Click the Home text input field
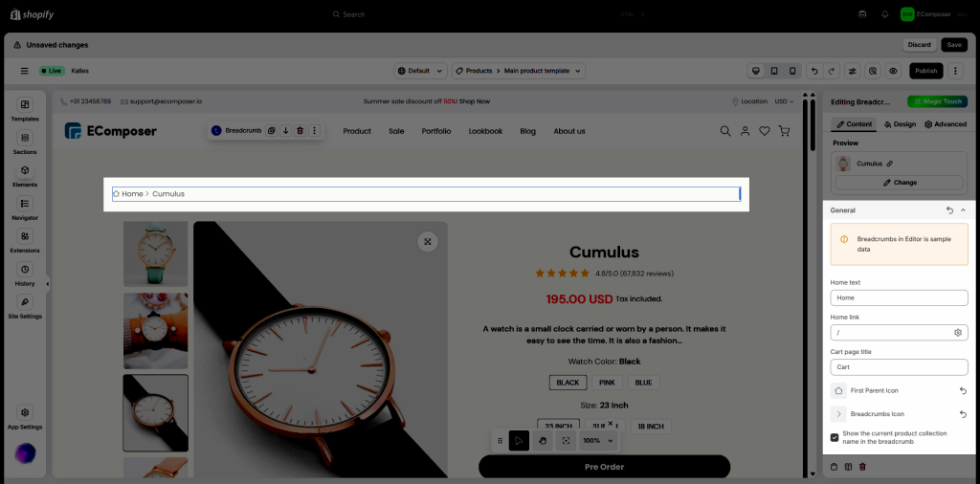 [899, 297]
